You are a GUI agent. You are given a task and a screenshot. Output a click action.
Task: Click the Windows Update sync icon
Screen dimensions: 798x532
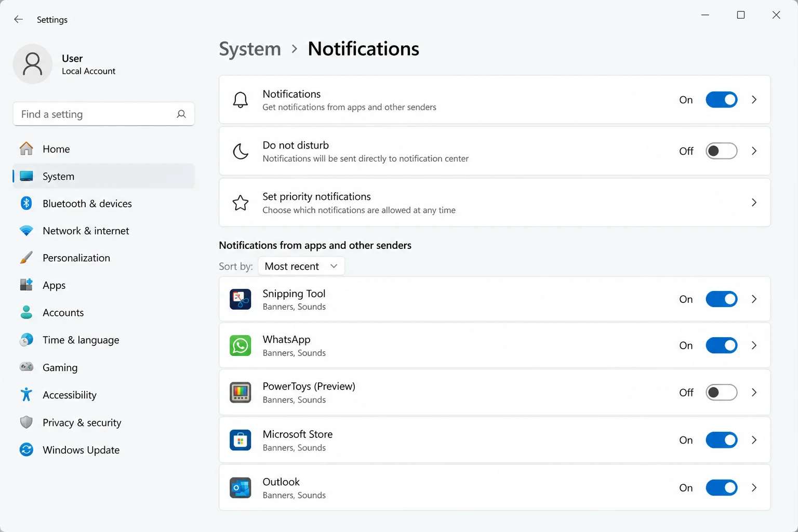[x=26, y=449]
